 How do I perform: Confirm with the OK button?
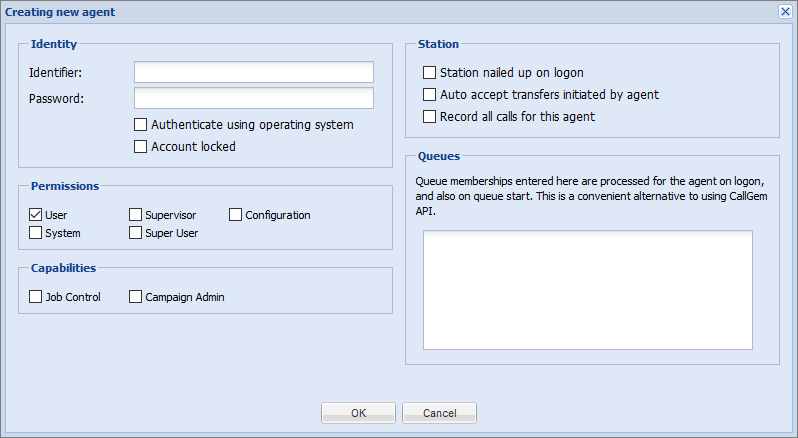[x=358, y=413]
